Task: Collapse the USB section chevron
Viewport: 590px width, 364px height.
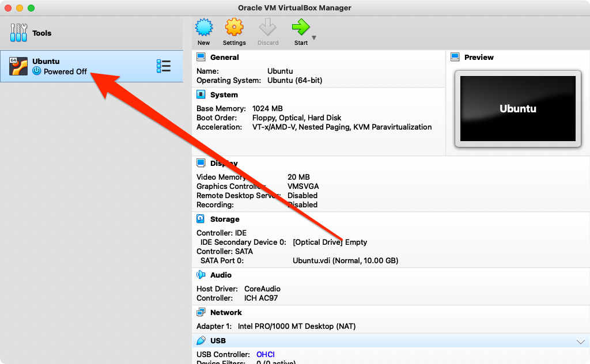Action: click(x=580, y=342)
